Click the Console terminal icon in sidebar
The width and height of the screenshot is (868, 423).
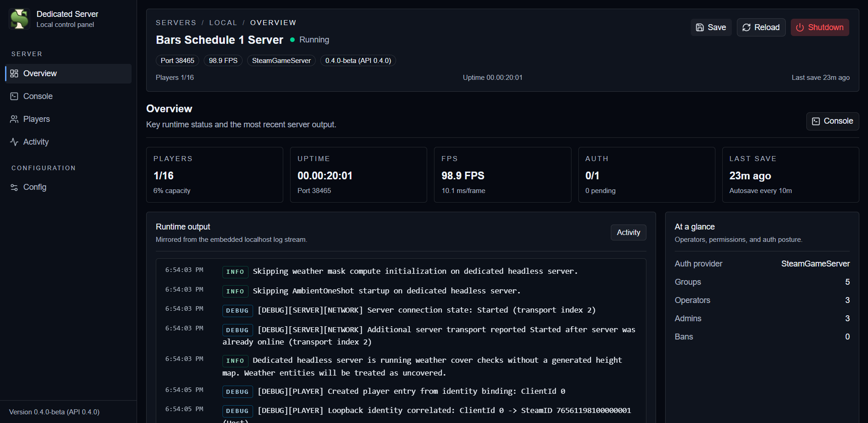(14, 96)
